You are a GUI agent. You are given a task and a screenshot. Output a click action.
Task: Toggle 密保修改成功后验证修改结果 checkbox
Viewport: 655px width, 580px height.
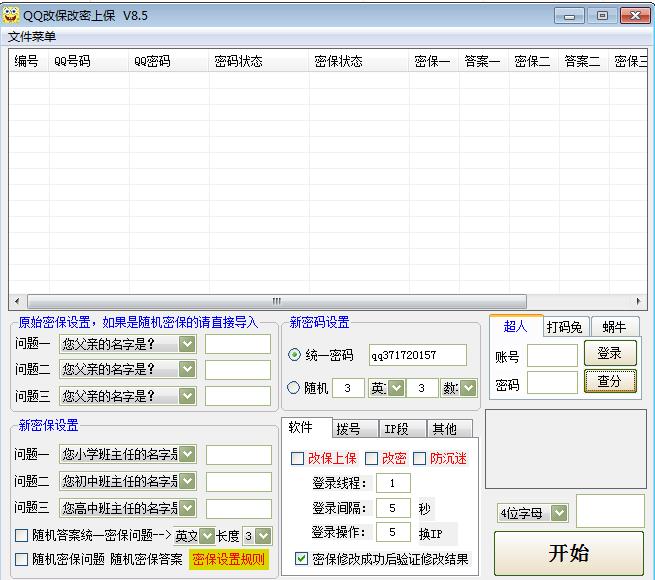[x=301, y=559]
